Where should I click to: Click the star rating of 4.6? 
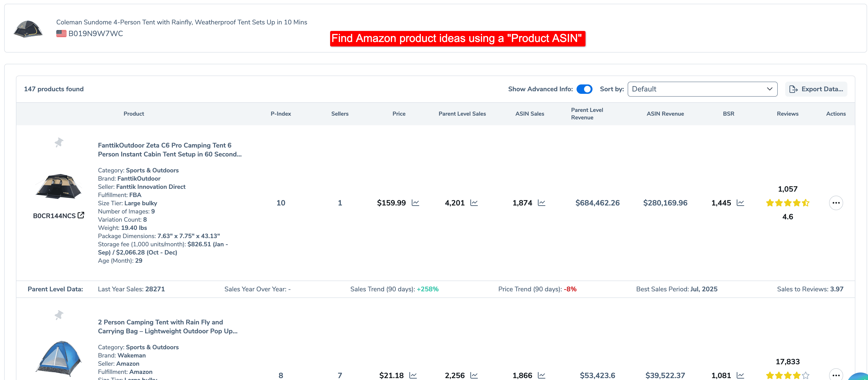click(x=788, y=203)
